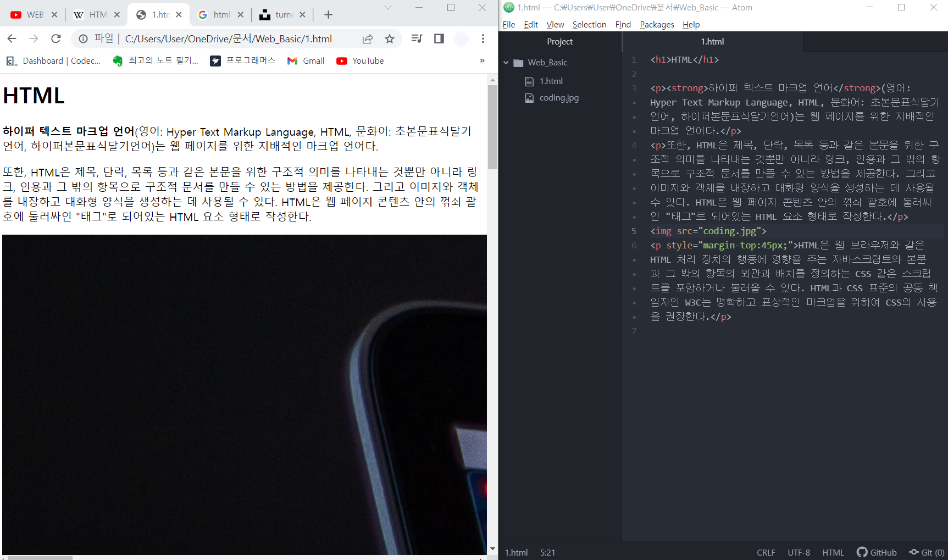Open the YouTube bookmark
This screenshot has width=948, height=560.
coord(360,60)
